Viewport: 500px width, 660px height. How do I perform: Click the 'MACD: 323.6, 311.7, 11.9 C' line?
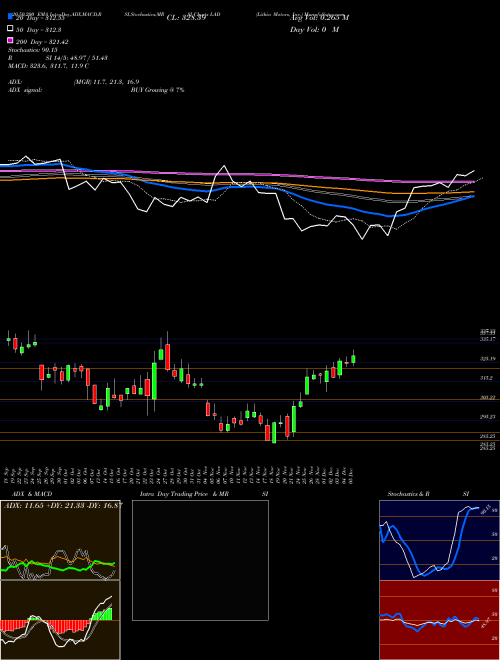coord(48,66)
